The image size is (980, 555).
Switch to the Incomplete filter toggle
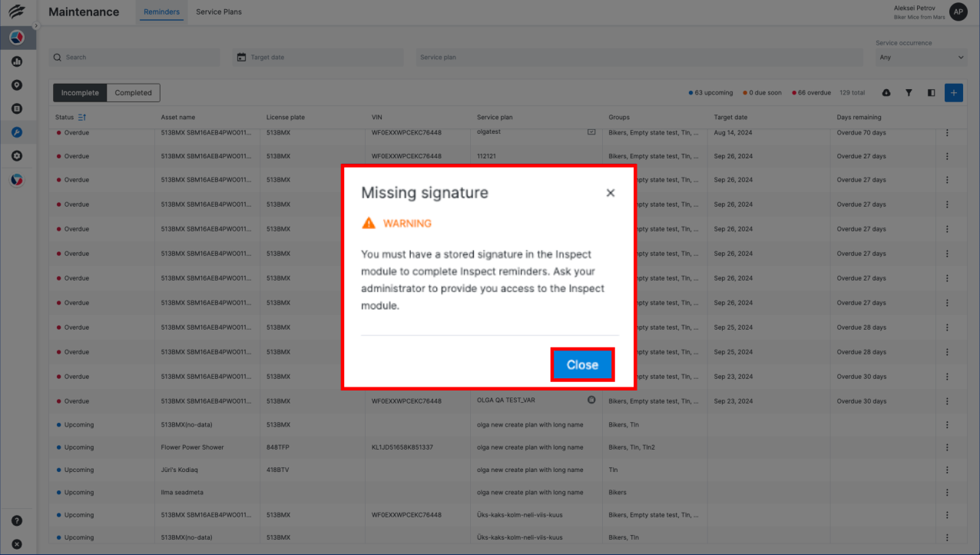click(x=79, y=92)
